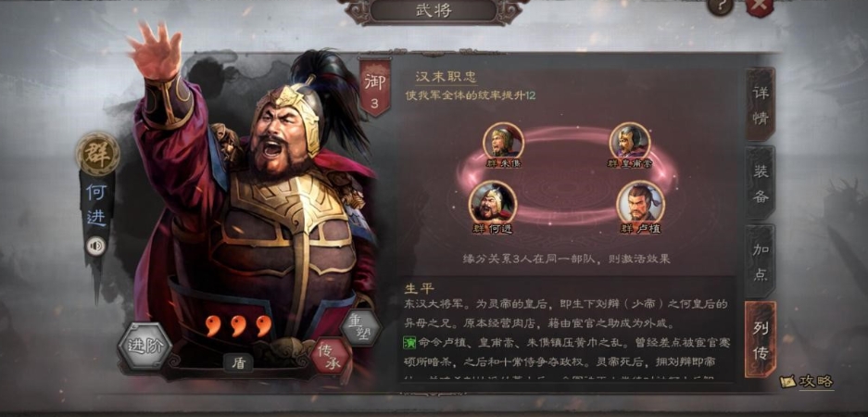This screenshot has width=868, height=417.
Task: Switch to the 详情 details tab
Action: click(760, 105)
